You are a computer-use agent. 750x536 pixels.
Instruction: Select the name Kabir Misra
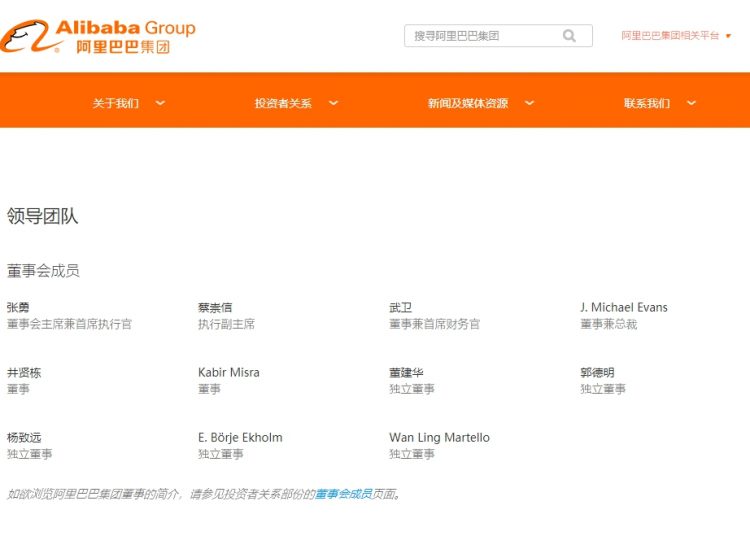229,372
